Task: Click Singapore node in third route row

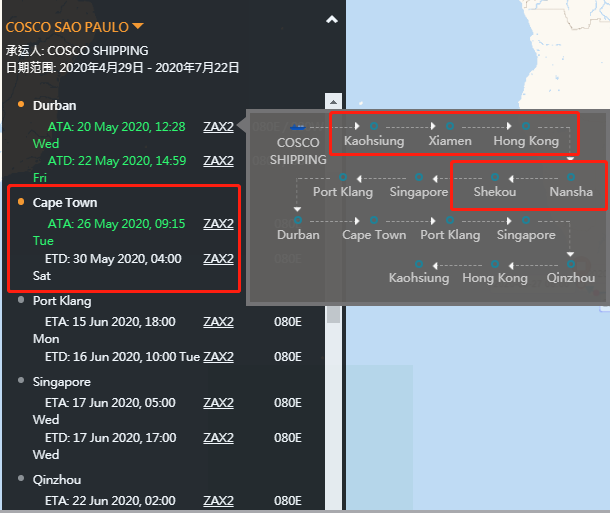Action: [x=526, y=220]
